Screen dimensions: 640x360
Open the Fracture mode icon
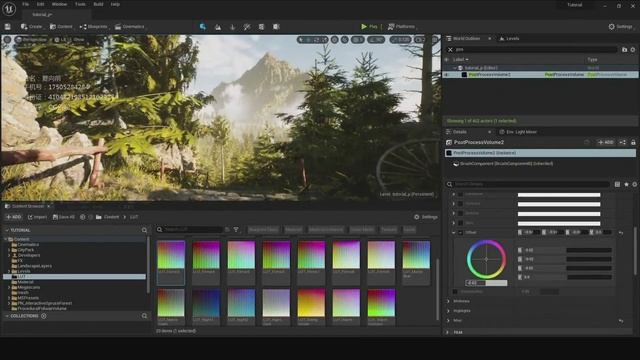[261, 27]
